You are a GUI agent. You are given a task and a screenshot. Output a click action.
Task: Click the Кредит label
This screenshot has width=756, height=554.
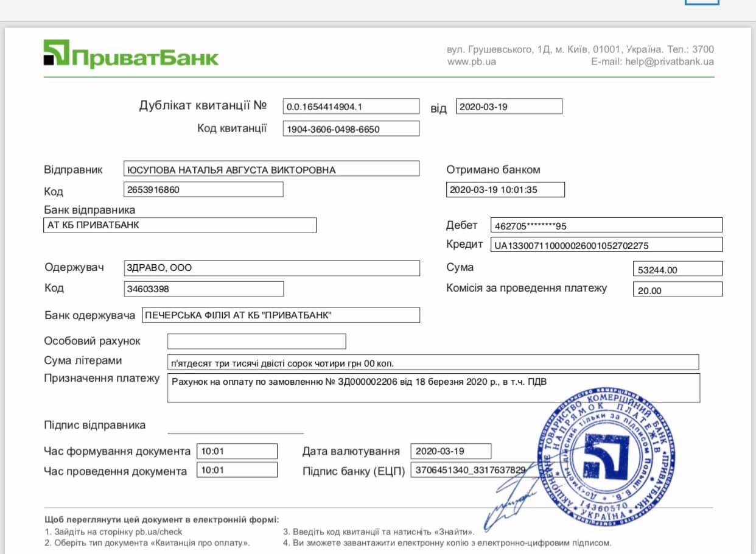point(464,245)
